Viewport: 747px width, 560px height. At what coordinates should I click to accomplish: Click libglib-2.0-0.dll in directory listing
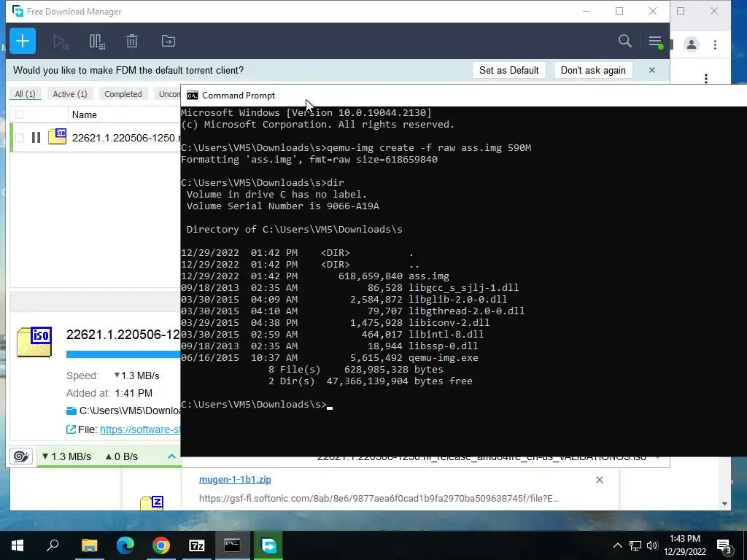pyautogui.click(x=458, y=300)
